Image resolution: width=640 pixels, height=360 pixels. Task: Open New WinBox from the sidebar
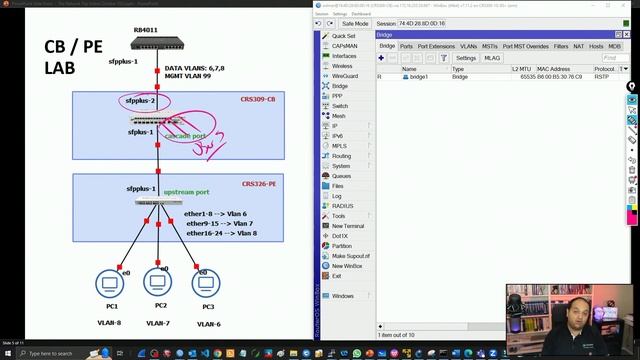[x=347, y=266]
